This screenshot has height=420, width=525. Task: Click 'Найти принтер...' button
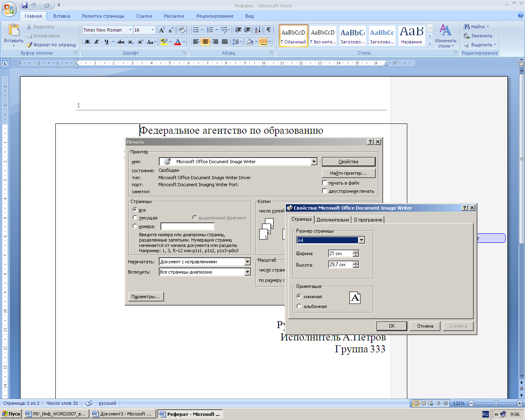tap(349, 173)
